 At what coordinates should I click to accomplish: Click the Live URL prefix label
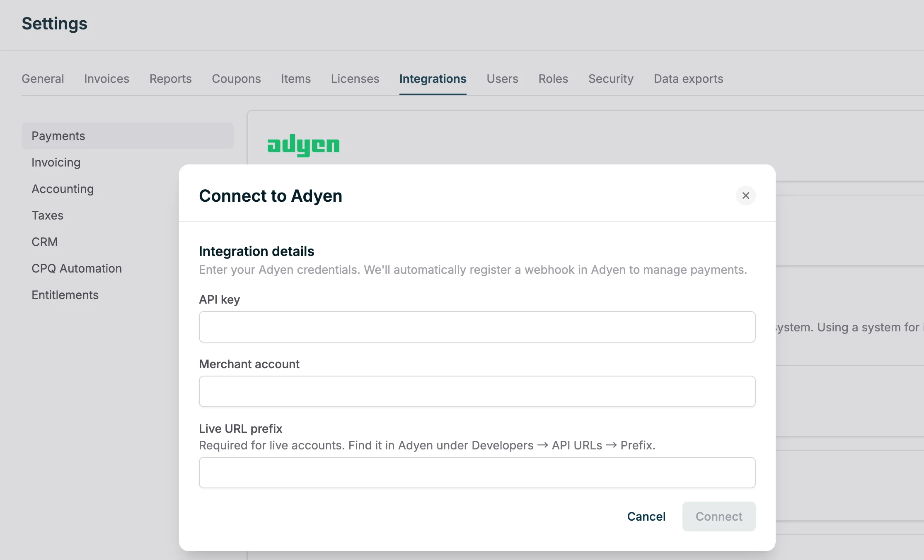coord(240,429)
